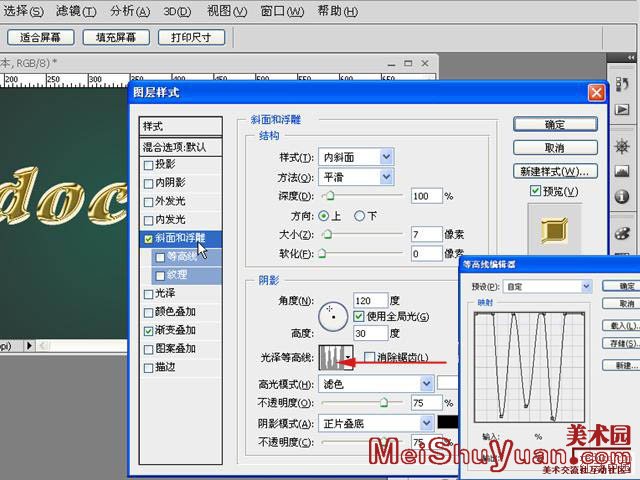Open the 视图 view menu
The height and width of the screenshot is (480, 640).
225,11
